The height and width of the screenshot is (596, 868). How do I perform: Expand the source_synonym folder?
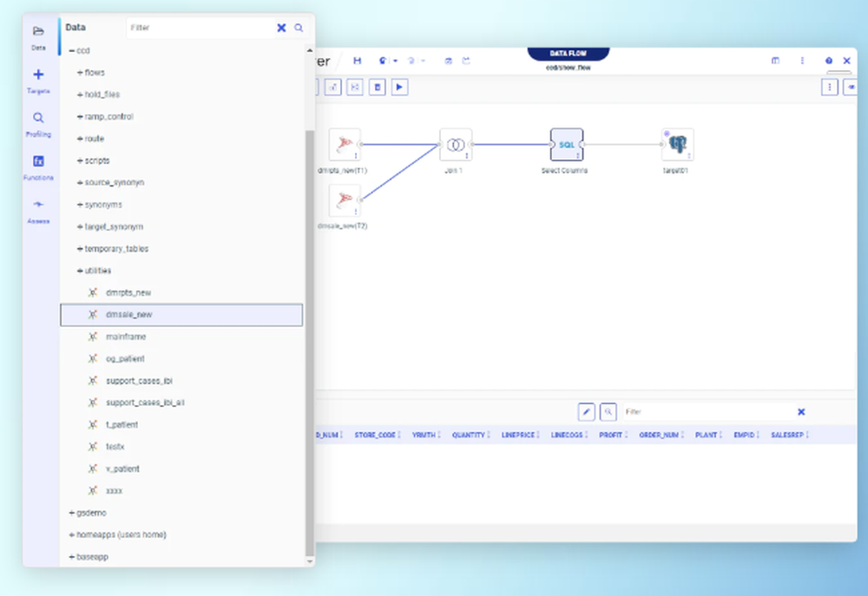(x=80, y=183)
